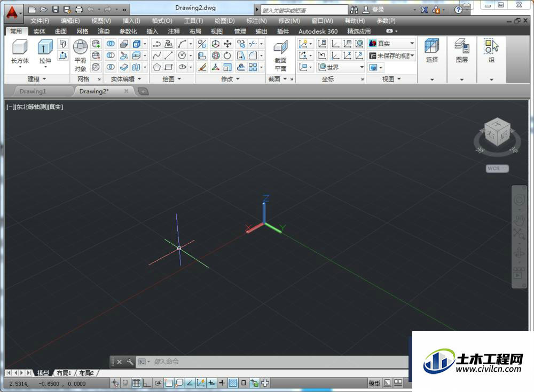Screen dimensions: 534x392
Task: Click the 拉伸 extrude button
Action: [45, 53]
